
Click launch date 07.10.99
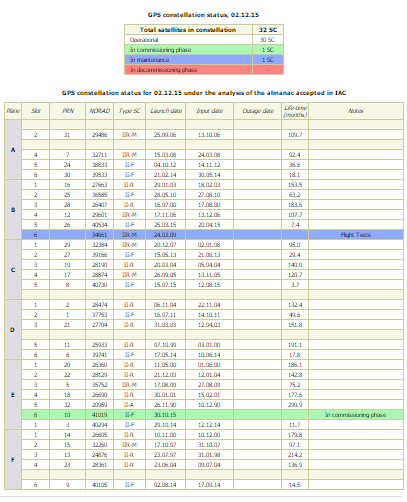click(165, 345)
